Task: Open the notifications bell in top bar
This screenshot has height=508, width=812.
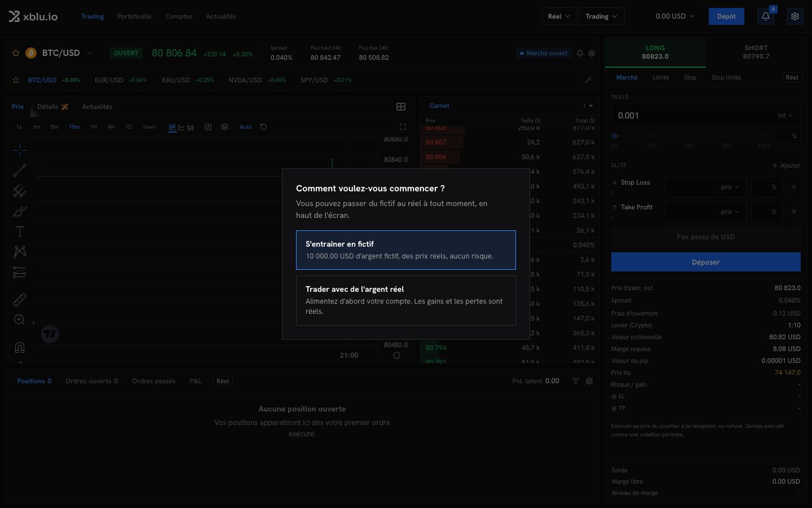Action: 766,16
